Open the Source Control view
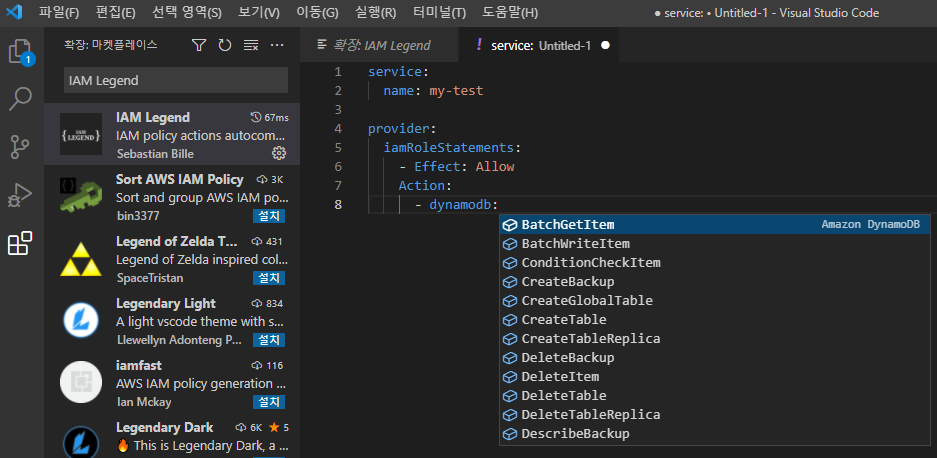The image size is (937, 458). coord(21,147)
